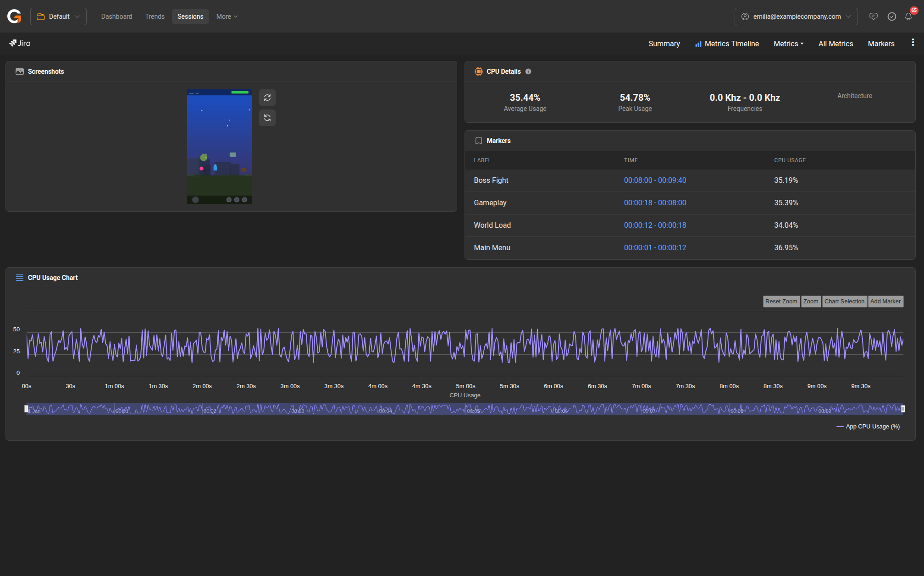Grab the right range slider handle
924x576 pixels.
click(903, 409)
